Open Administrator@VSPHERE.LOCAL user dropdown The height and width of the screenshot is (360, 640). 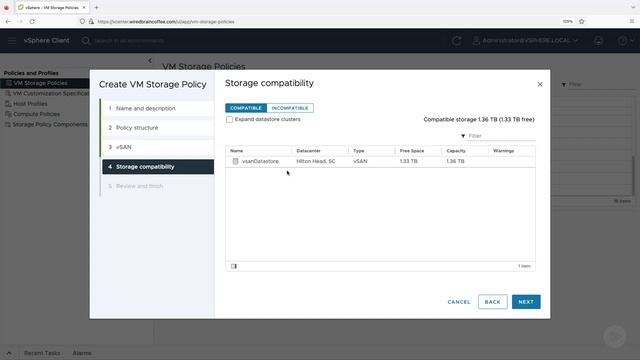tap(525, 40)
